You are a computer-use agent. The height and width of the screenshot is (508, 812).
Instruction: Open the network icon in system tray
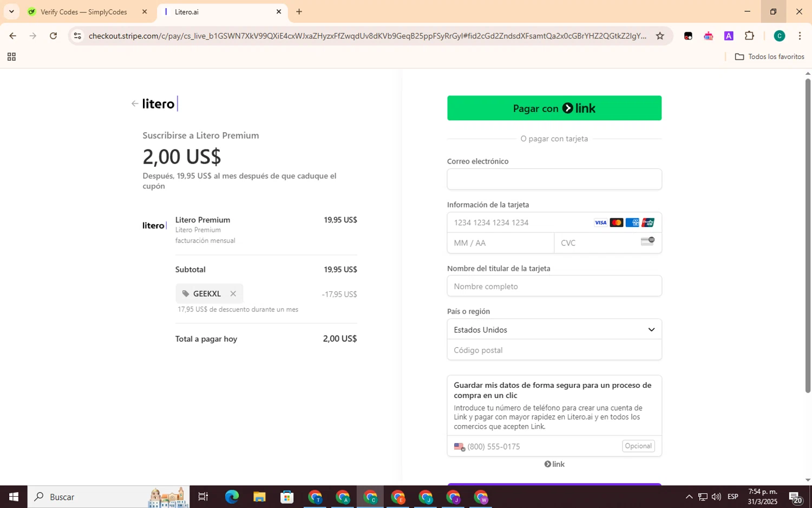click(x=703, y=497)
